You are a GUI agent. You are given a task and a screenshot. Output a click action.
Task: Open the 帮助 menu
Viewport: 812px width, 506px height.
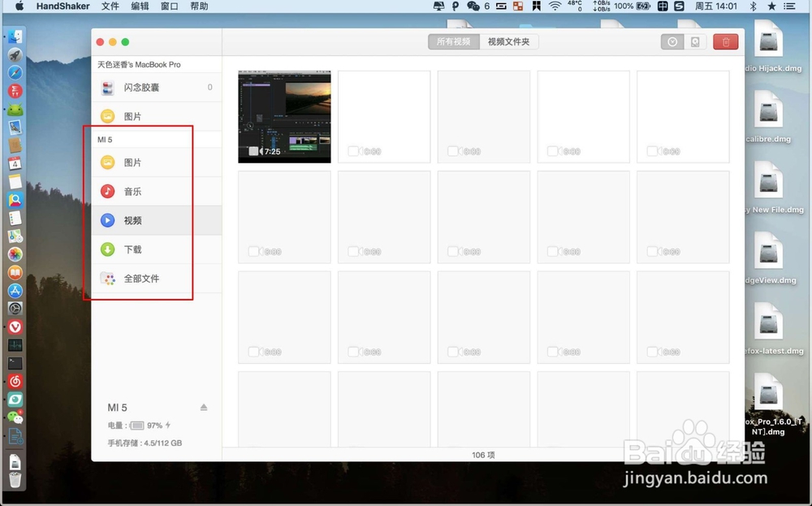point(199,6)
